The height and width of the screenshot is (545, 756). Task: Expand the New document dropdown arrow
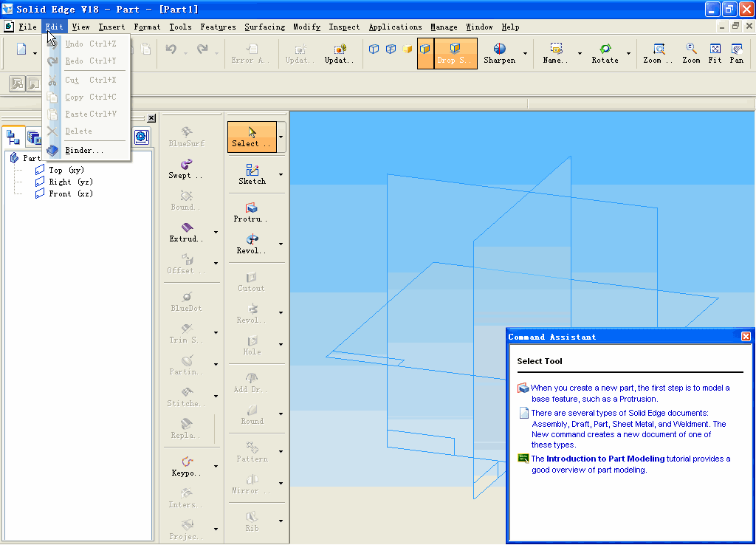(x=35, y=53)
